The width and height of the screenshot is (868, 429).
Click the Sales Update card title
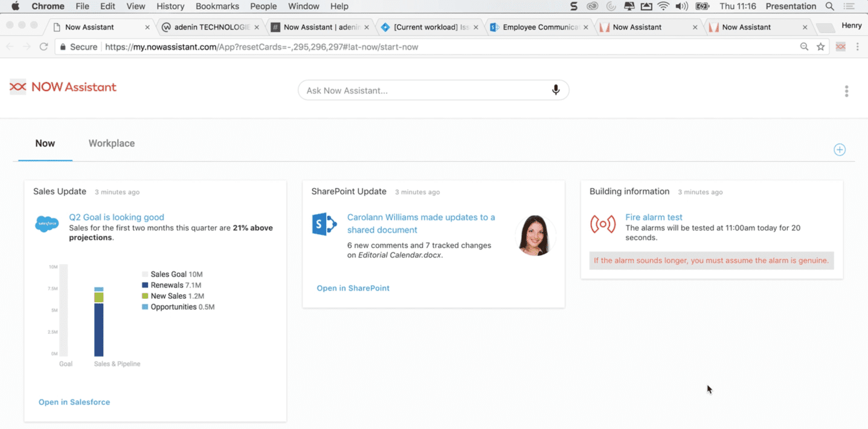pyautogui.click(x=60, y=191)
